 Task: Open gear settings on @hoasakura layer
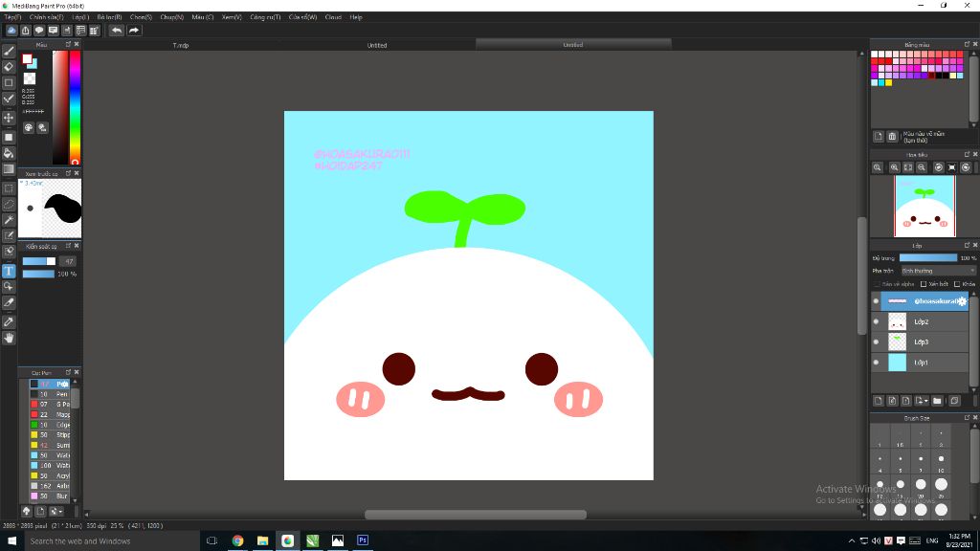[962, 301]
